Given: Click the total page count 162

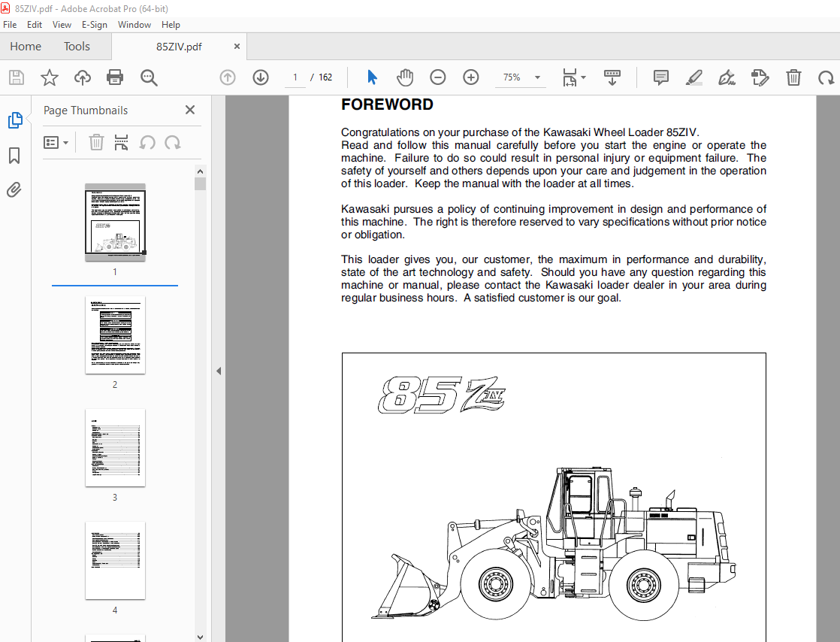Looking at the screenshot, I should point(325,77).
